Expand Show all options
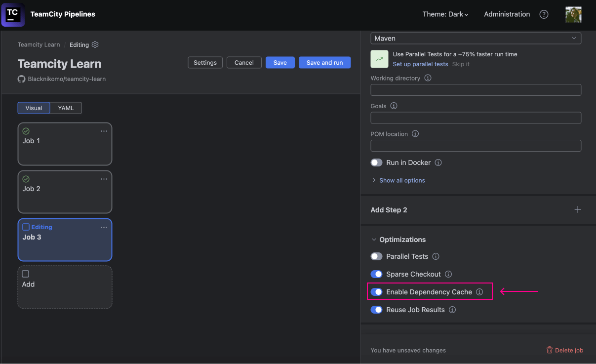The image size is (596, 364). coord(401,180)
